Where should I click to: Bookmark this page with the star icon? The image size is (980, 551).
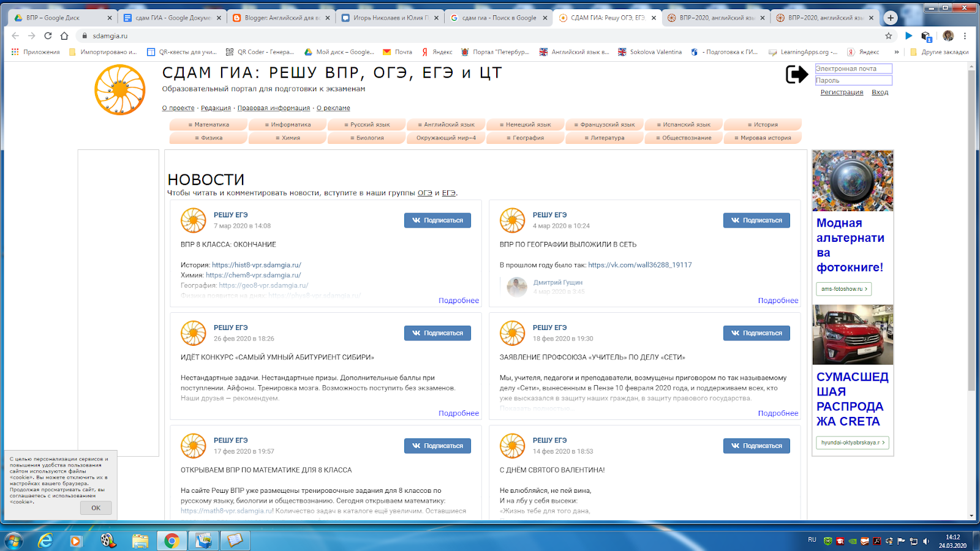pyautogui.click(x=889, y=36)
